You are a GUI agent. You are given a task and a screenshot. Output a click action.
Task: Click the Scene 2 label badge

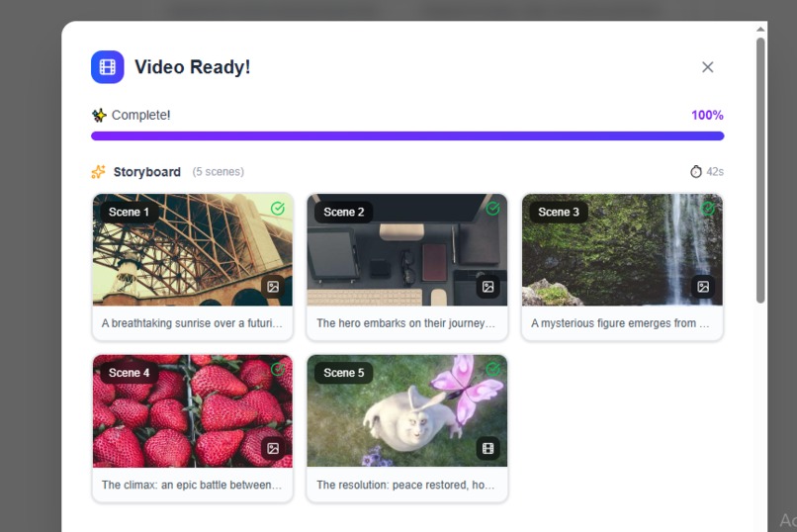coord(343,212)
